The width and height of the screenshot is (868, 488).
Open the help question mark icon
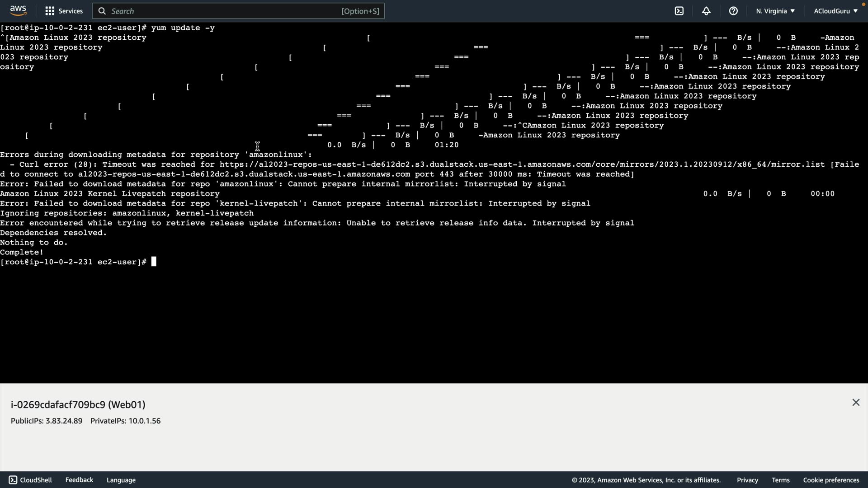[x=733, y=11]
